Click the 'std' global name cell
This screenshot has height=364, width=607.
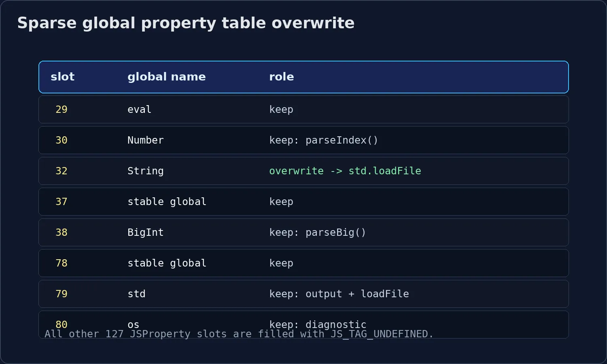[136, 294]
